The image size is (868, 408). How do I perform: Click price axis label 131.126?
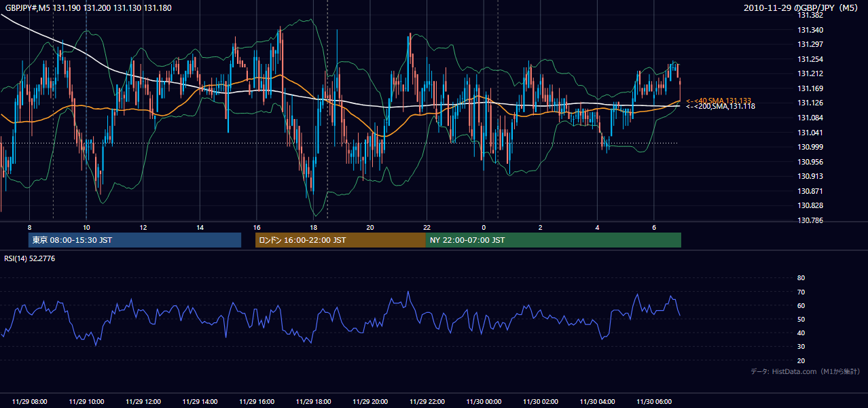(x=810, y=103)
